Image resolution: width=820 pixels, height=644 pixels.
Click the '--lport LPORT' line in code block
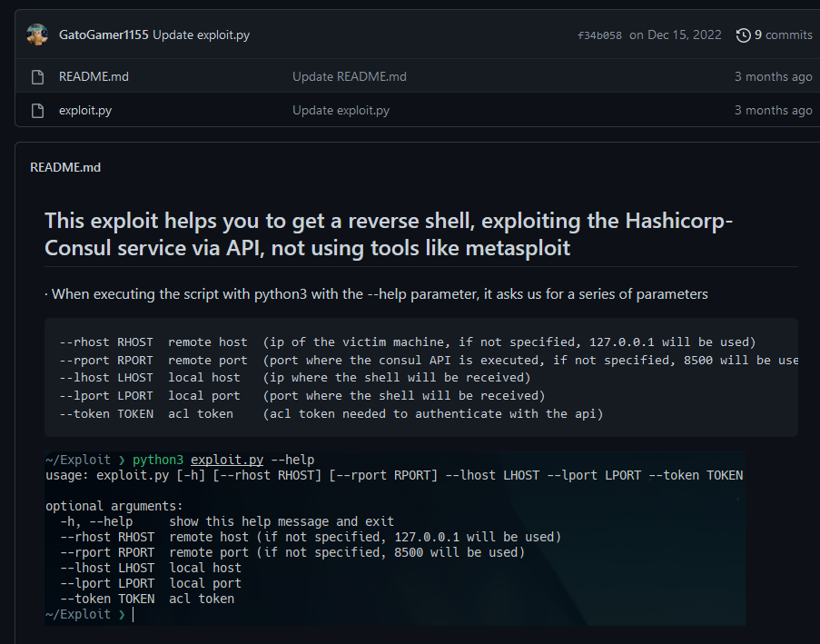click(302, 396)
